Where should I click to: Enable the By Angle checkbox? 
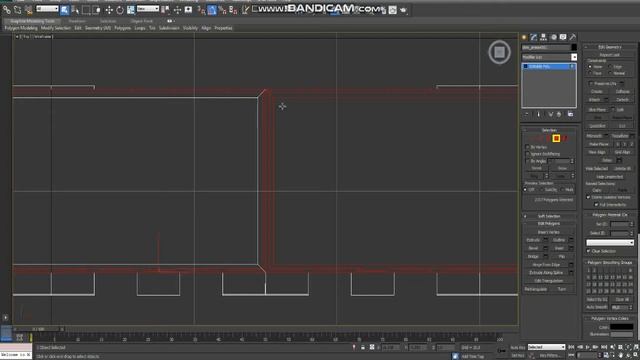tap(527, 161)
